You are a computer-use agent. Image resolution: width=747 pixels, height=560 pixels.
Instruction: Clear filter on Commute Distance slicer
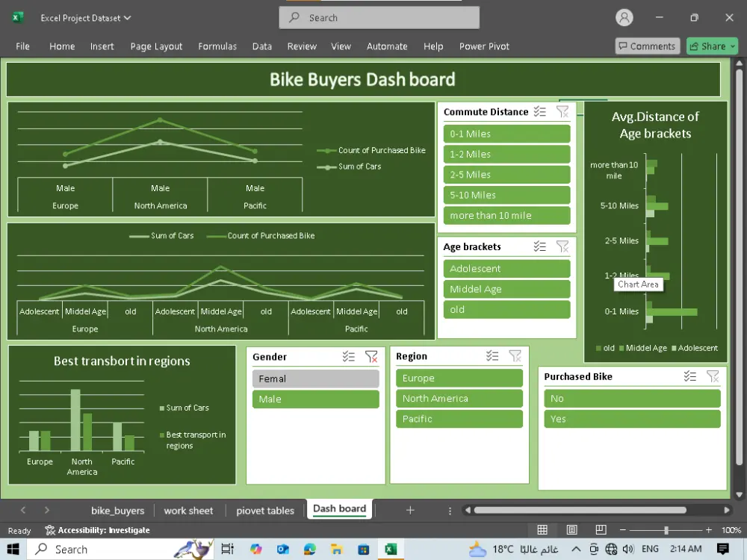coord(562,111)
